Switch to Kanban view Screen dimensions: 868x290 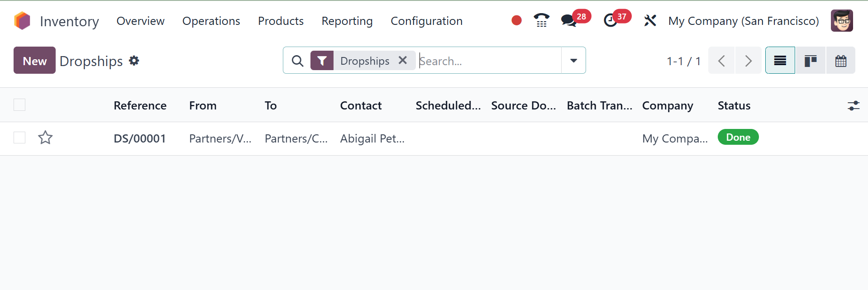point(810,61)
